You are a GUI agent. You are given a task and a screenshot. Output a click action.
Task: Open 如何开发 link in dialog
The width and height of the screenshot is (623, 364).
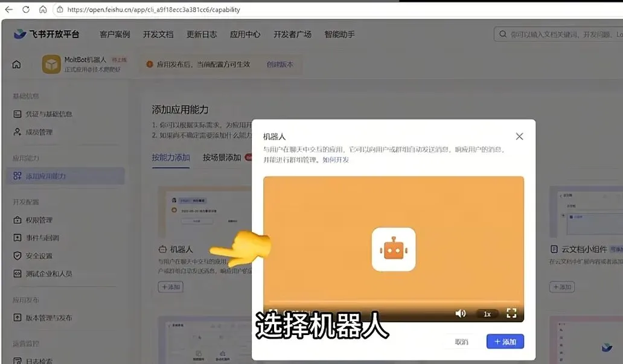(x=336, y=160)
